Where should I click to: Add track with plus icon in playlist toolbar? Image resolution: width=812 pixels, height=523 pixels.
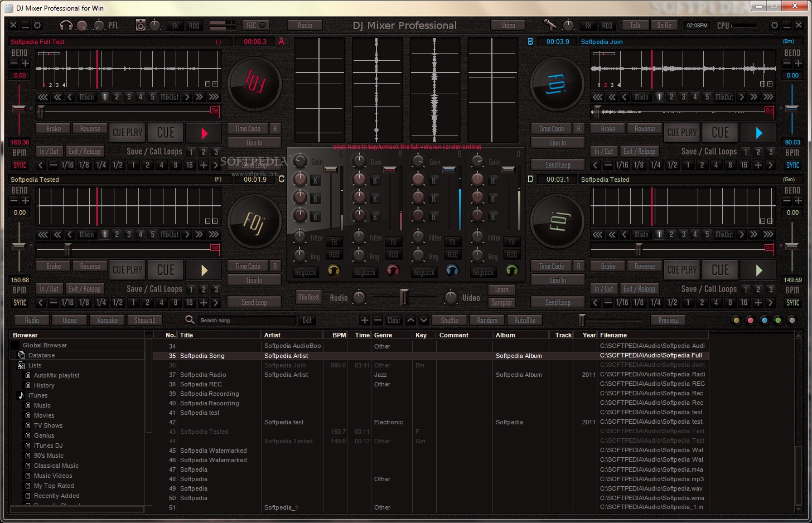pyautogui.click(x=365, y=320)
